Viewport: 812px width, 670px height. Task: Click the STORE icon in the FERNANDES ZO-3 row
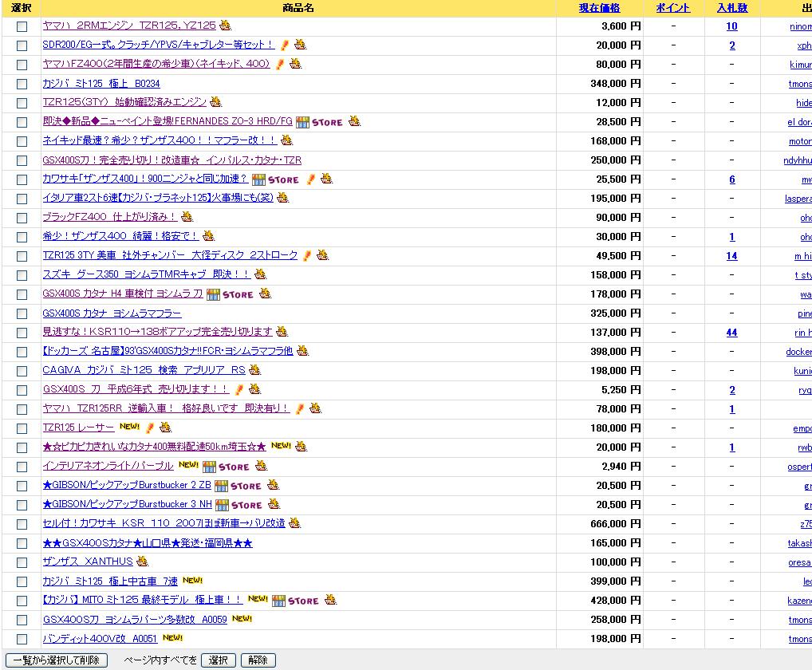[x=320, y=122]
